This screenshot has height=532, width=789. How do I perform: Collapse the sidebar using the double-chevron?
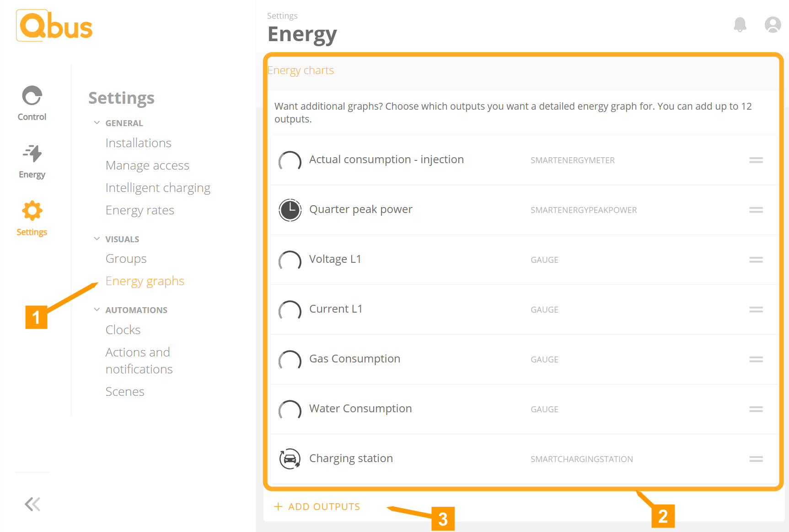pyautogui.click(x=32, y=504)
